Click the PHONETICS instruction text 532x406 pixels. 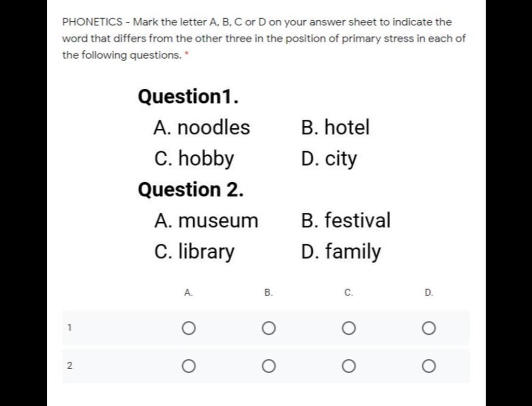tap(264, 38)
